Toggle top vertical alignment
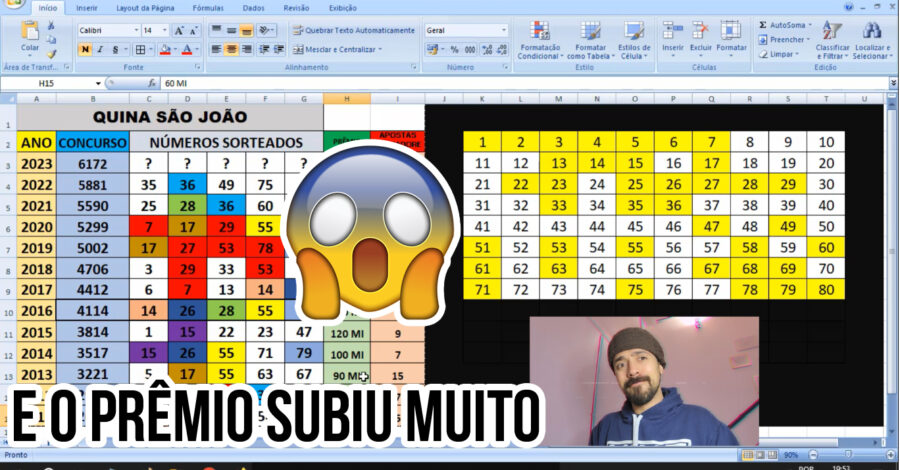The height and width of the screenshot is (470, 900). click(x=216, y=30)
